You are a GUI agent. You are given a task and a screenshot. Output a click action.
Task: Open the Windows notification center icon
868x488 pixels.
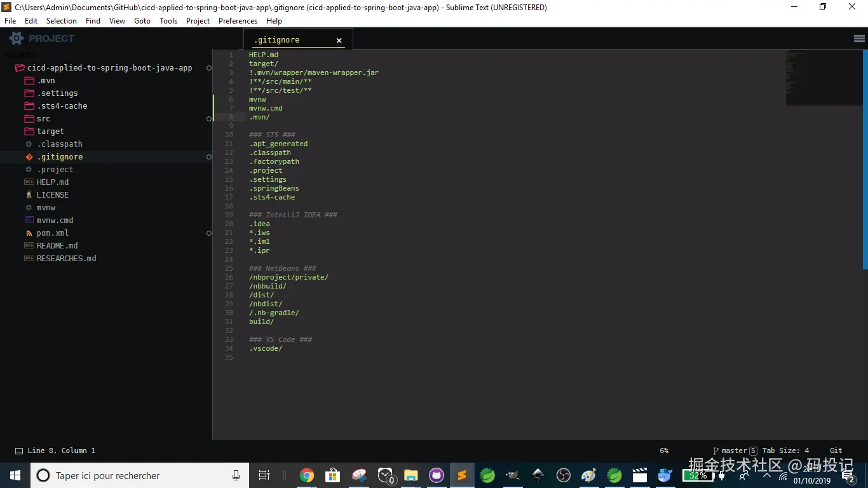[848, 476]
